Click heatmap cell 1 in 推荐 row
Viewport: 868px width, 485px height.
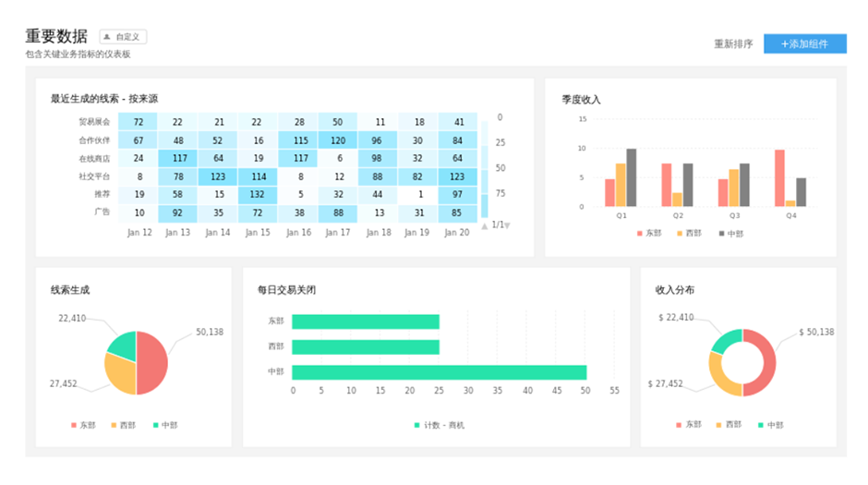click(x=418, y=194)
